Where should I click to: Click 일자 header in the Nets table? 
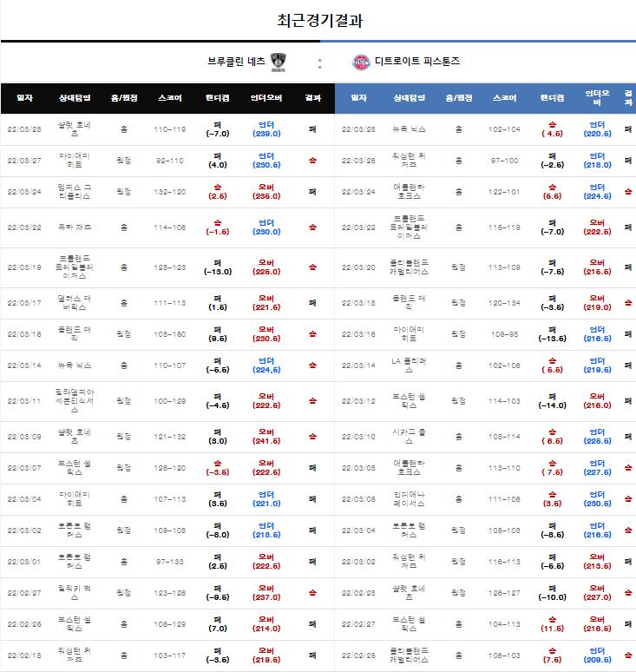coord(24,98)
